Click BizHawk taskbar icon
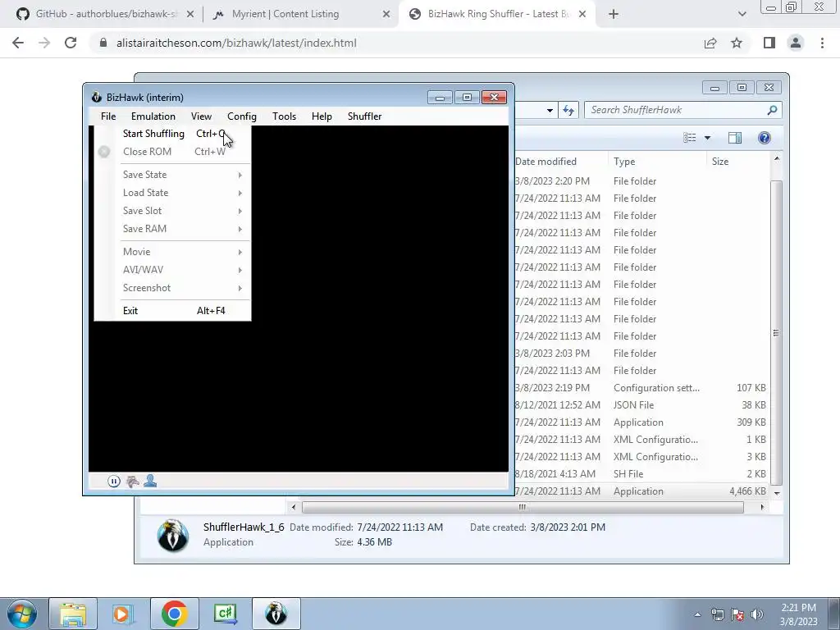The height and width of the screenshot is (630, 840). (276, 614)
